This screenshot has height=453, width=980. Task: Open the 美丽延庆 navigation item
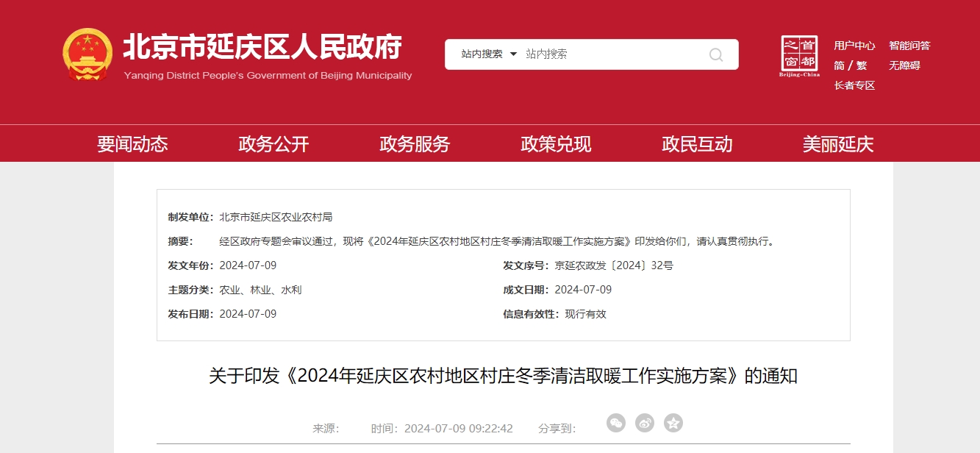(838, 144)
